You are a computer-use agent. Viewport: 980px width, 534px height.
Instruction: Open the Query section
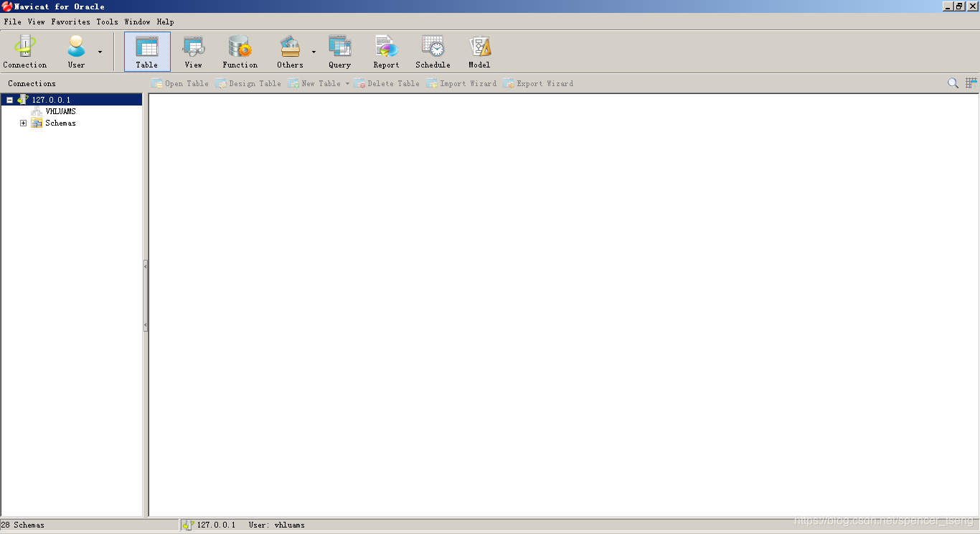click(x=340, y=52)
